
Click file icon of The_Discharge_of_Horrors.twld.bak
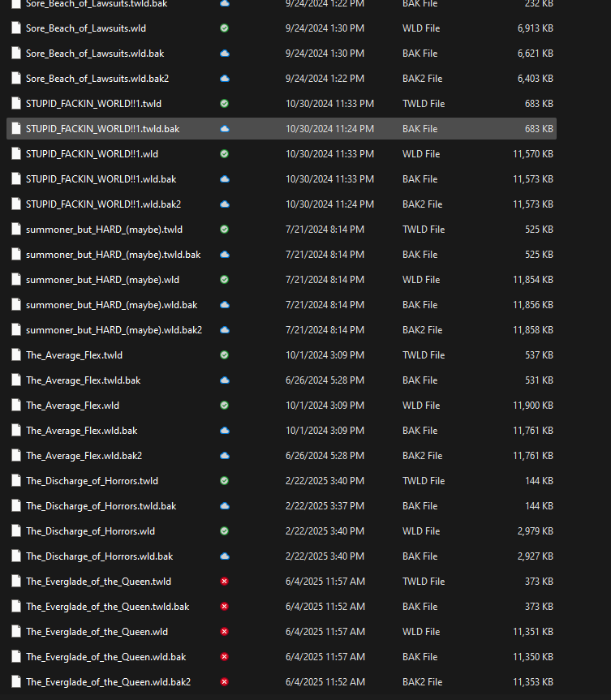15,506
